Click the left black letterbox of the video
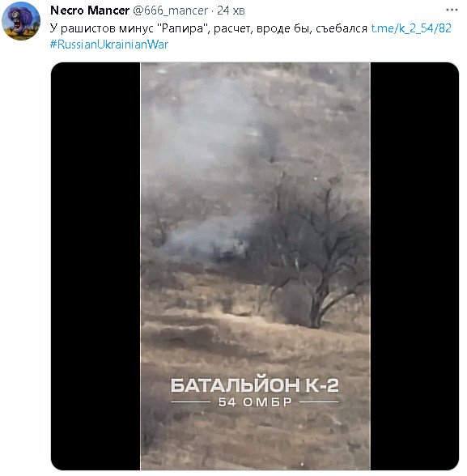This screenshot has width=467, height=476. click(96, 266)
